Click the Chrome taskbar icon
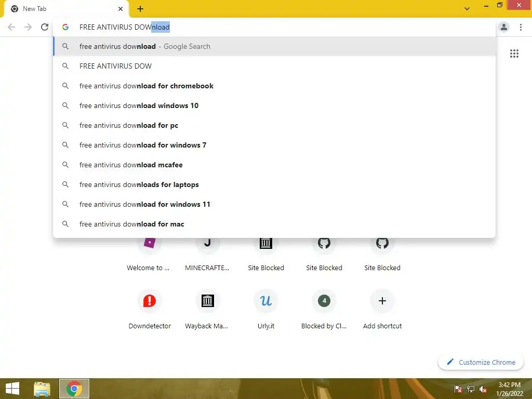 pos(74,389)
